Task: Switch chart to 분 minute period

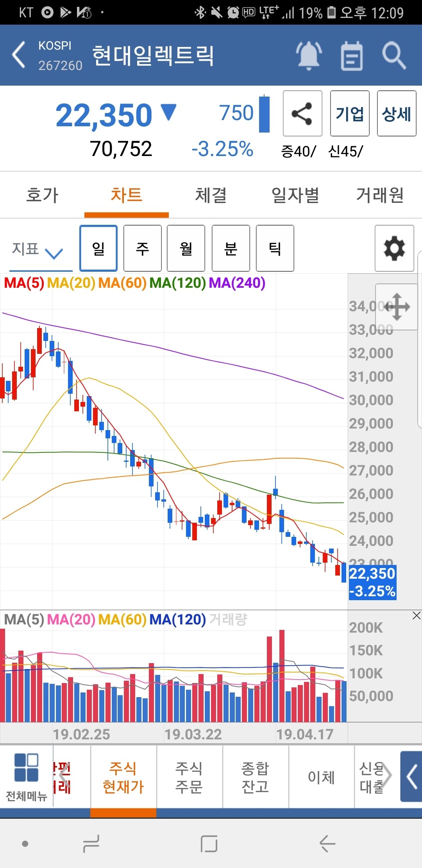Action: point(231,248)
